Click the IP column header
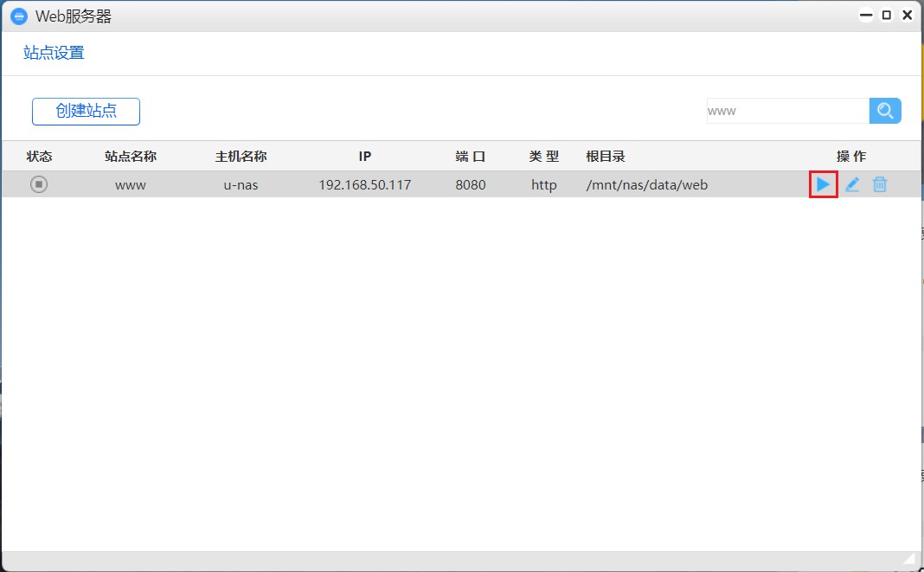The image size is (924, 572). 364,156
